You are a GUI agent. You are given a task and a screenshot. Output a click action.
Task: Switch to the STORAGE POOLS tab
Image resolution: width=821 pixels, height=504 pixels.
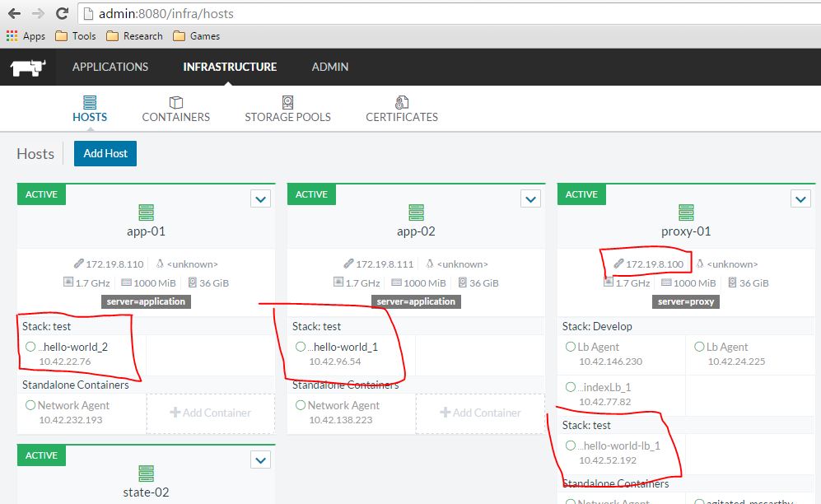288,109
